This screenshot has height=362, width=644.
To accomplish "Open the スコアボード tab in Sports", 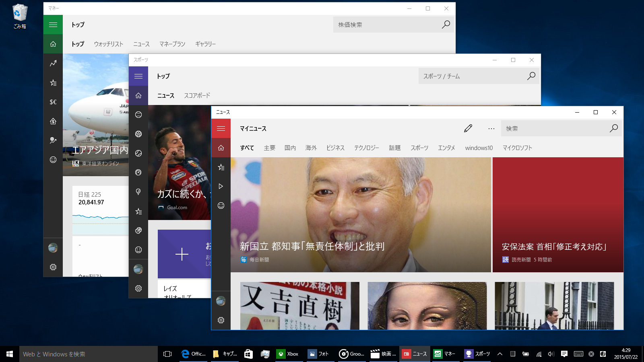I will point(197,96).
